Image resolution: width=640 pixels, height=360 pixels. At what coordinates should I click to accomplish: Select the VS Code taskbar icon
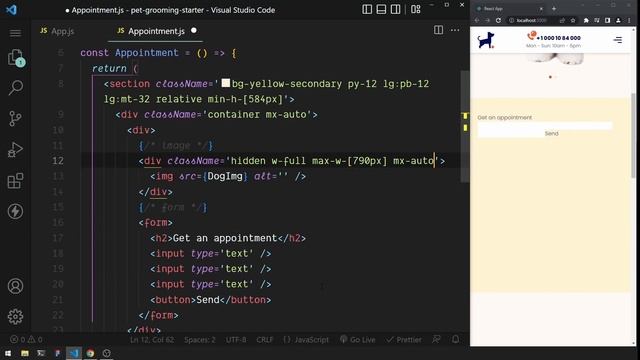(73, 353)
